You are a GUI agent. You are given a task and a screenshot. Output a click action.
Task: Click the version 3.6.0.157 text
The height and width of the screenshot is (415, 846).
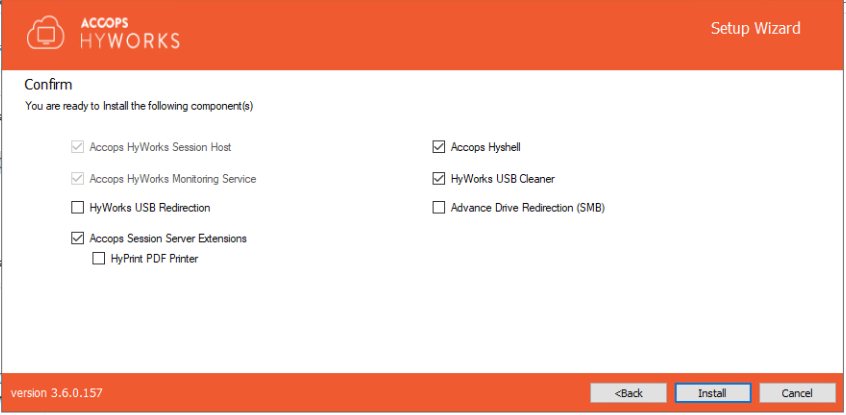56,393
